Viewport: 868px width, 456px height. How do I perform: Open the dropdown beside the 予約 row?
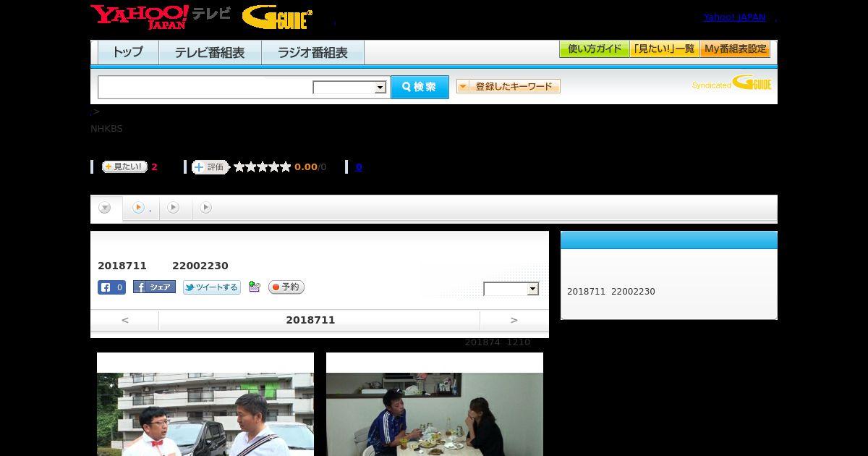tap(511, 289)
